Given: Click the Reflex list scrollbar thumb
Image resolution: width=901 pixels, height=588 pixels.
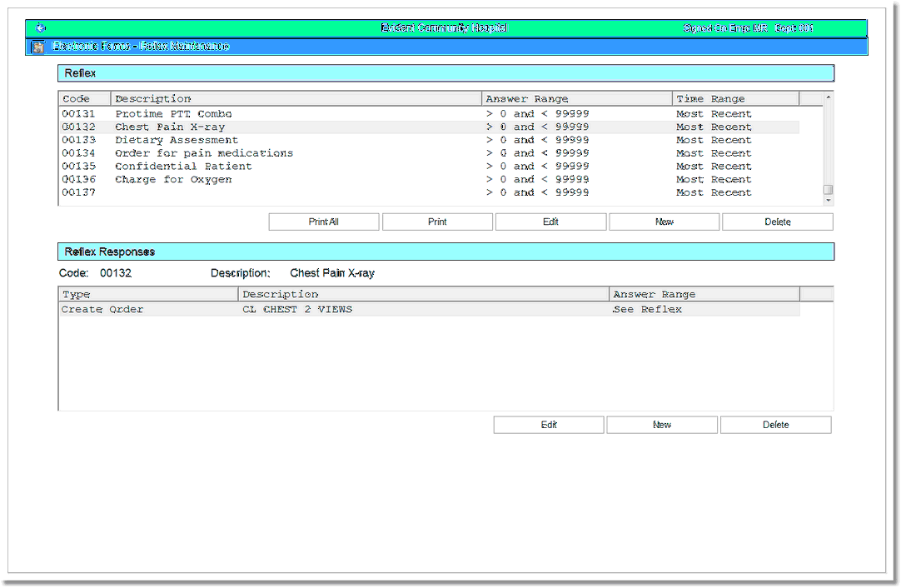Looking at the screenshot, I should coord(828,190).
